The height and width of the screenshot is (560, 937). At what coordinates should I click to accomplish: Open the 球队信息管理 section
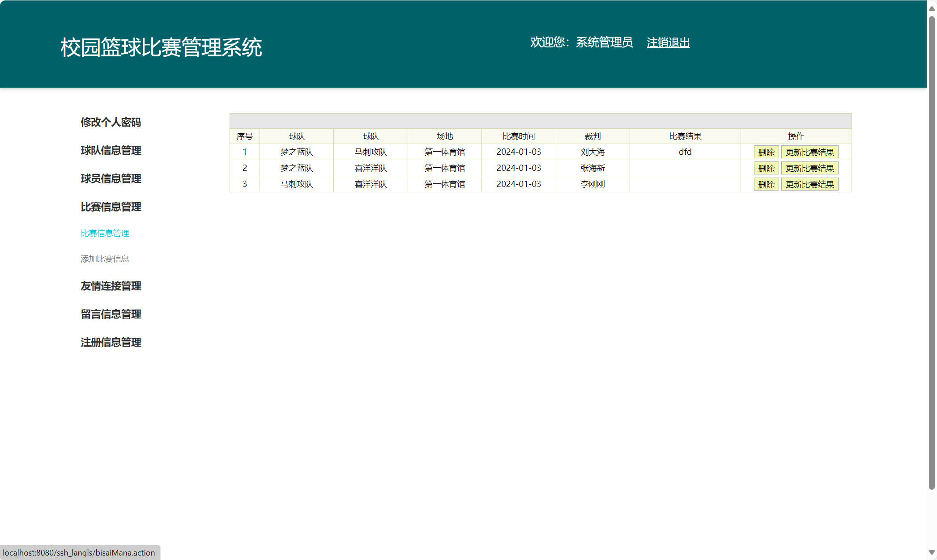click(x=110, y=151)
